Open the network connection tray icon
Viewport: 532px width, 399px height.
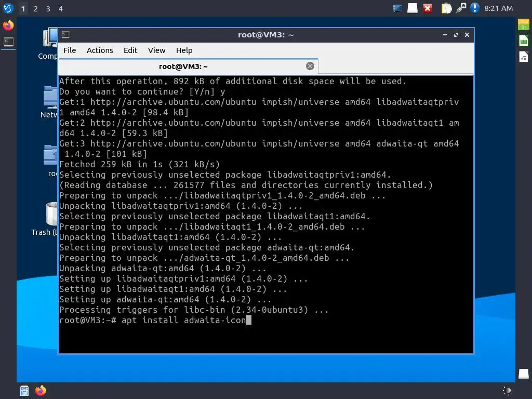click(x=461, y=8)
